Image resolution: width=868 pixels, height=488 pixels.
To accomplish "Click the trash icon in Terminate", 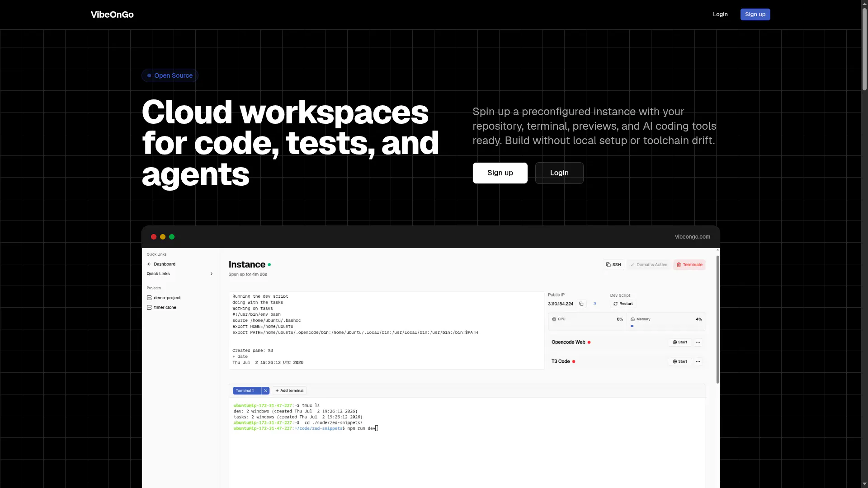I will [x=679, y=265].
